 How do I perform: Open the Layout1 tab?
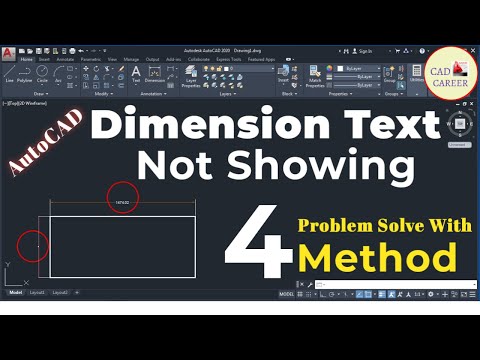click(37, 293)
